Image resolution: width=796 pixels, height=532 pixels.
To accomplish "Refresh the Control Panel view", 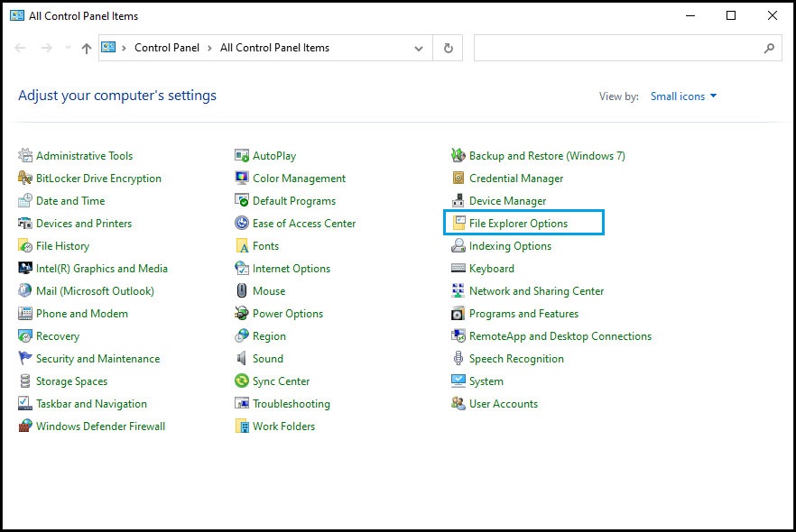I will pyautogui.click(x=448, y=48).
